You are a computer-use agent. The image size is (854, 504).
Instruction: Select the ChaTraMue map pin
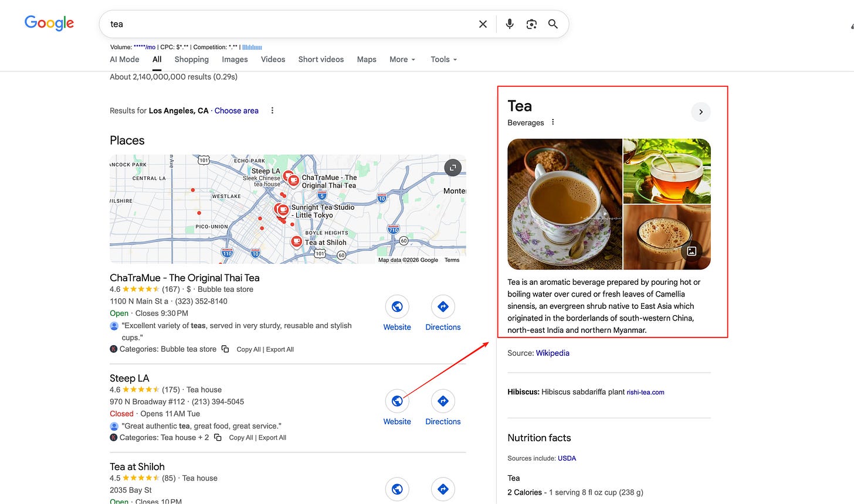293,181
